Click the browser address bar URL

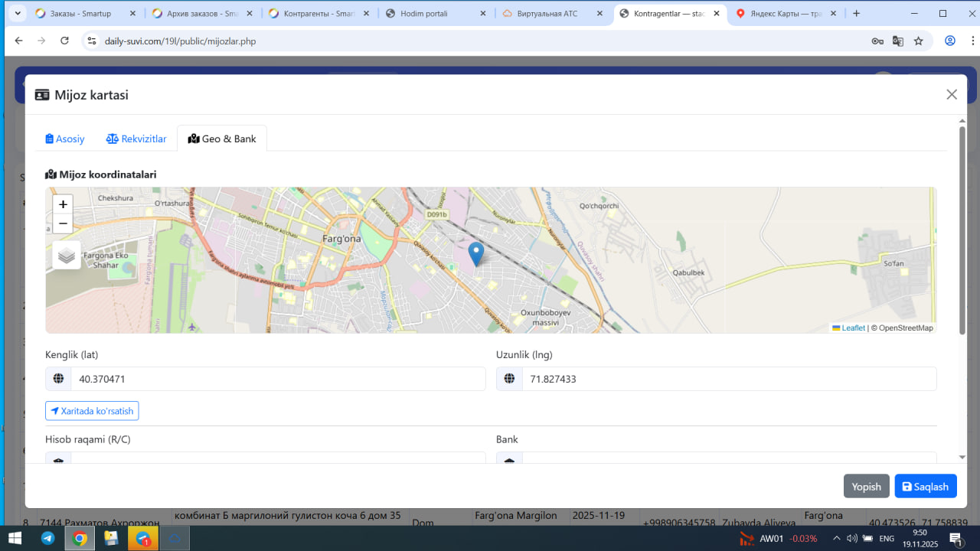coord(180,41)
